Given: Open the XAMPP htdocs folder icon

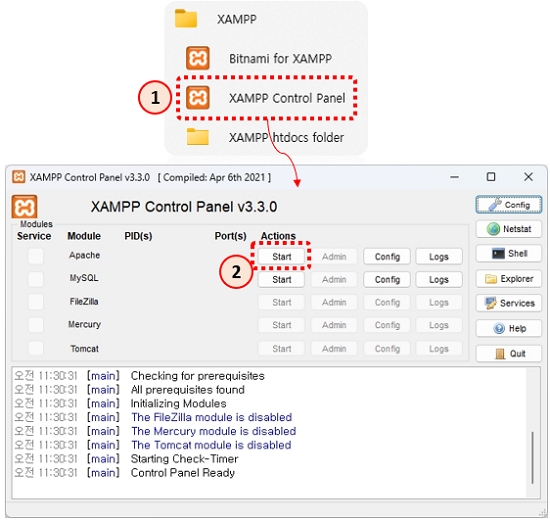Looking at the screenshot, I should click(198, 136).
